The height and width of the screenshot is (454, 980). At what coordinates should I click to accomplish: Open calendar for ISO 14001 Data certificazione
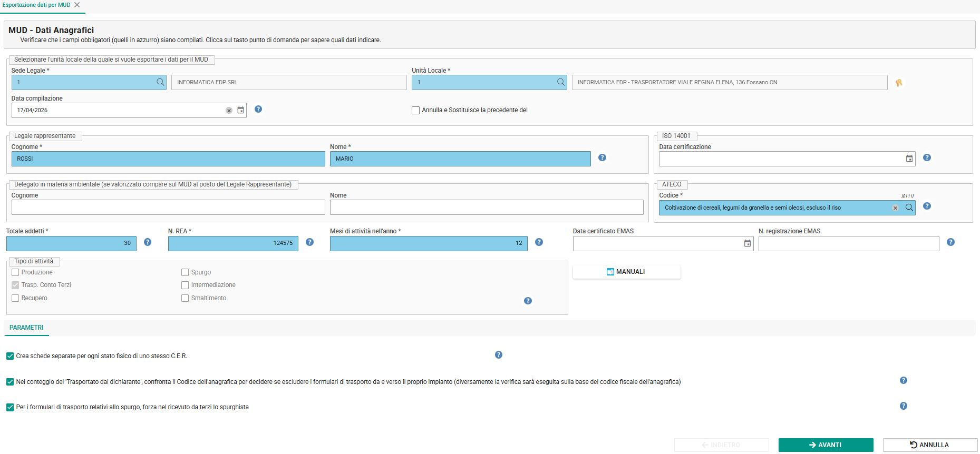tap(909, 159)
